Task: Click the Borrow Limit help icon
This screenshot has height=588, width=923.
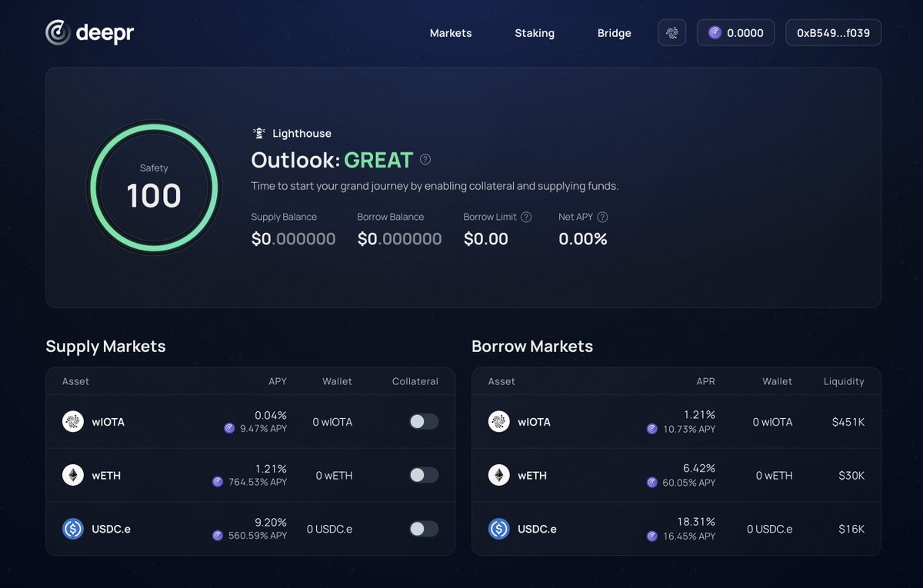Action: click(x=526, y=217)
